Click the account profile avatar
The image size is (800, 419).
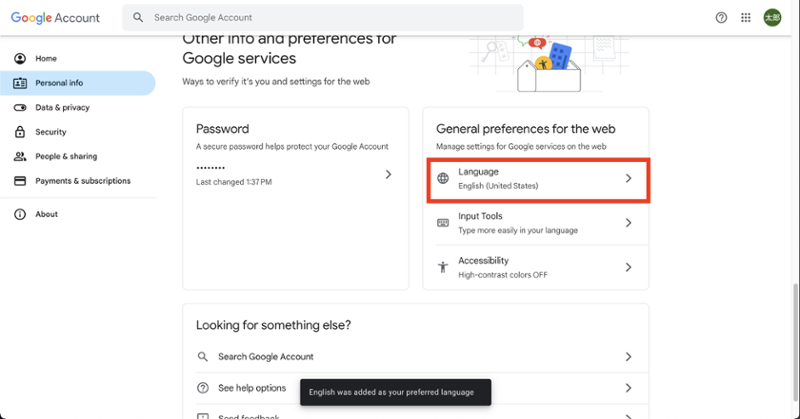pos(772,17)
